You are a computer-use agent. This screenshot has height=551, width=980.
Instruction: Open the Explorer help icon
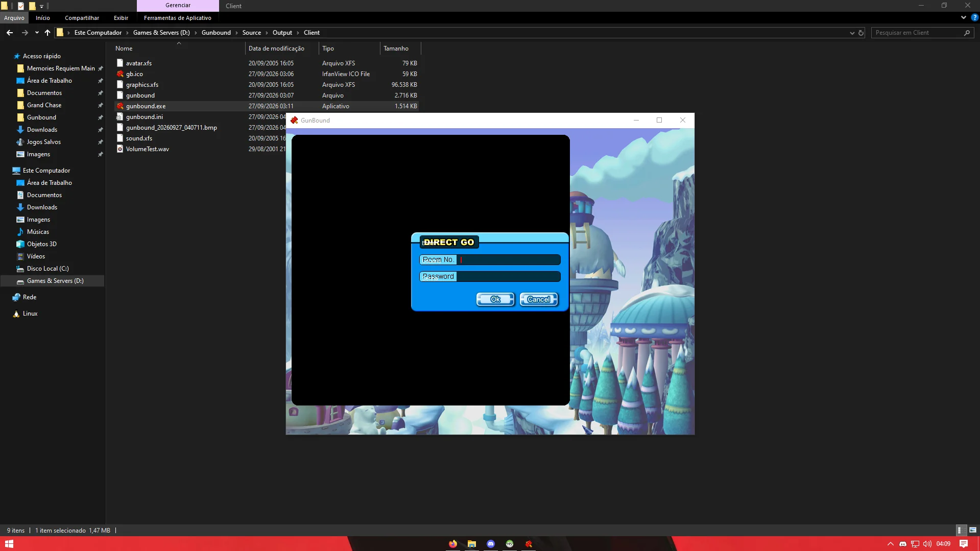[x=974, y=17]
